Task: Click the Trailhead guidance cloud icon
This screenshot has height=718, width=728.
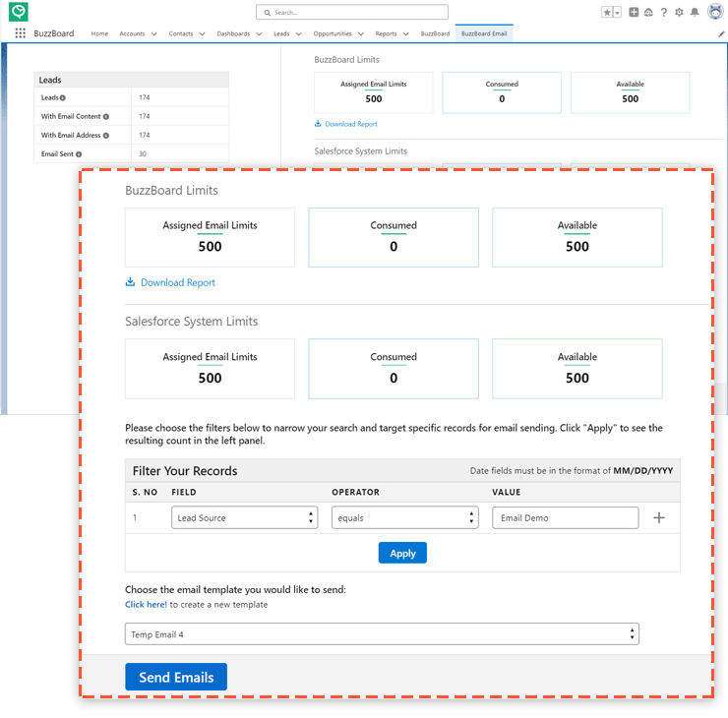Action: tap(648, 13)
